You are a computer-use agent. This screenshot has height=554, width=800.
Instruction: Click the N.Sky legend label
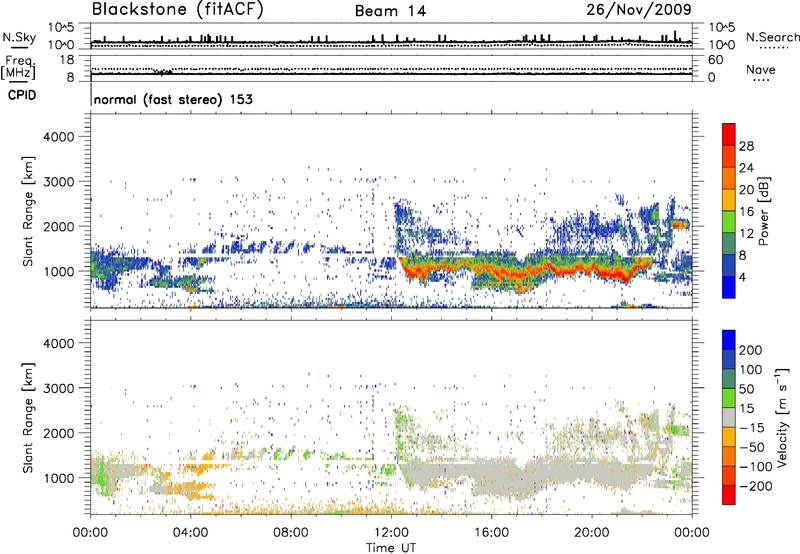pos(19,37)
